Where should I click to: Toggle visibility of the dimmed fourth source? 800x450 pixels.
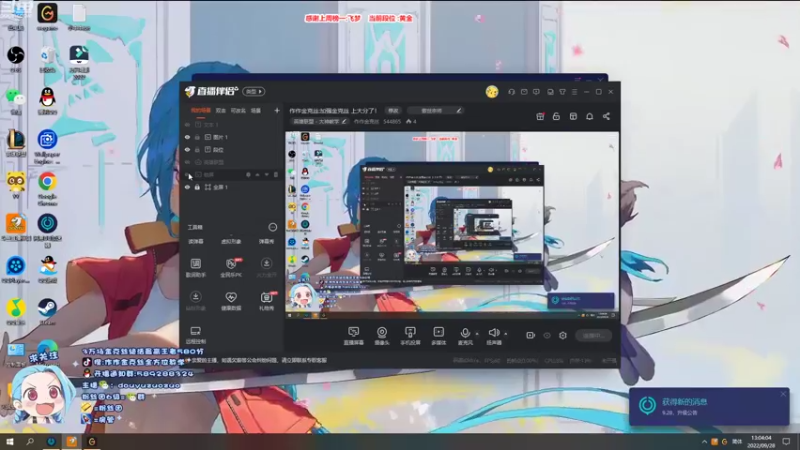(187, 162)
